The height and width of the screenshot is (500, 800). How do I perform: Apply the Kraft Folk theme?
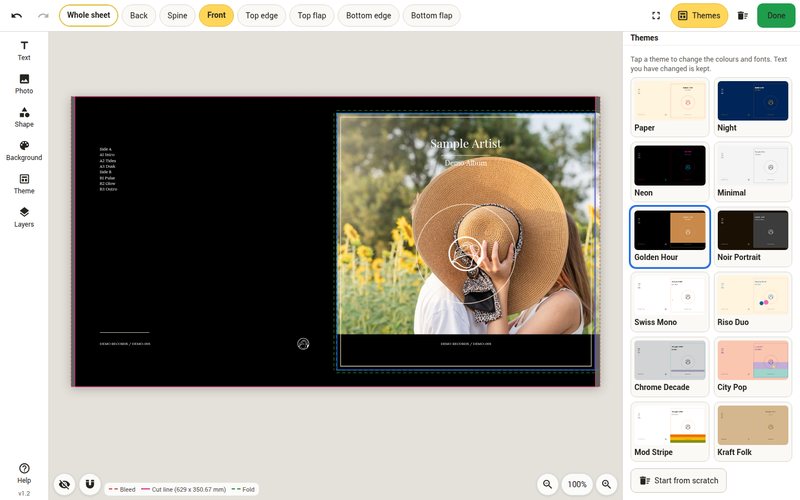[x=753, y=431]
